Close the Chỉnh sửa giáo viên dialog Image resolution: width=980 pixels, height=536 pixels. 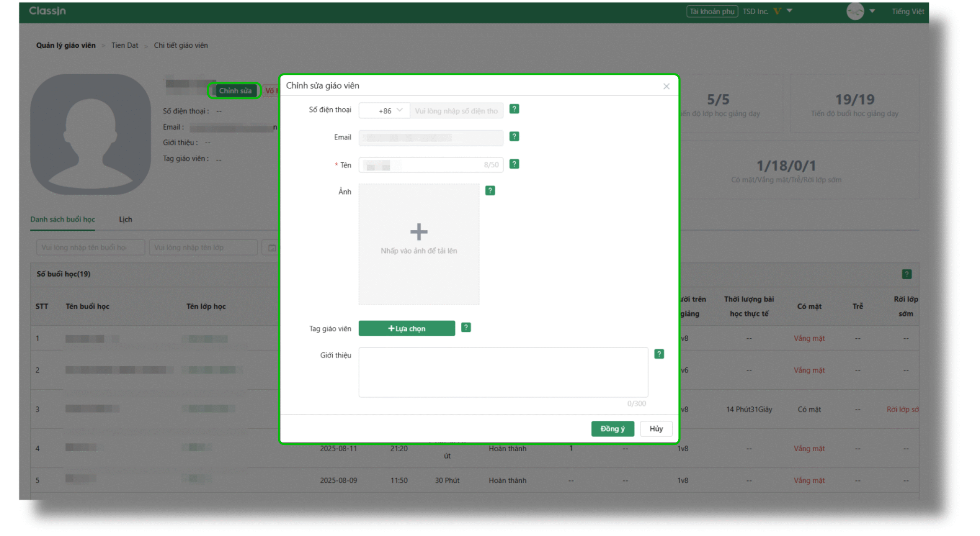666,86
